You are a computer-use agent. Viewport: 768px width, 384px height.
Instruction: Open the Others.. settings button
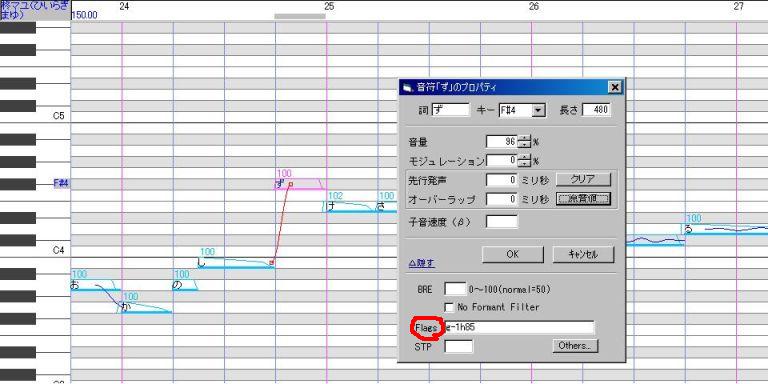click(575, 346)
